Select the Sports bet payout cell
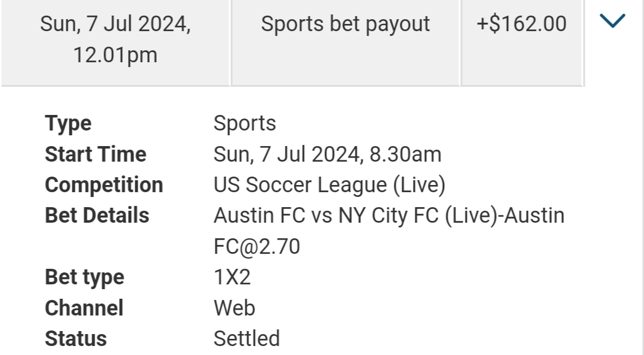Screen dimensions: 644x355 tap(345, 43)
